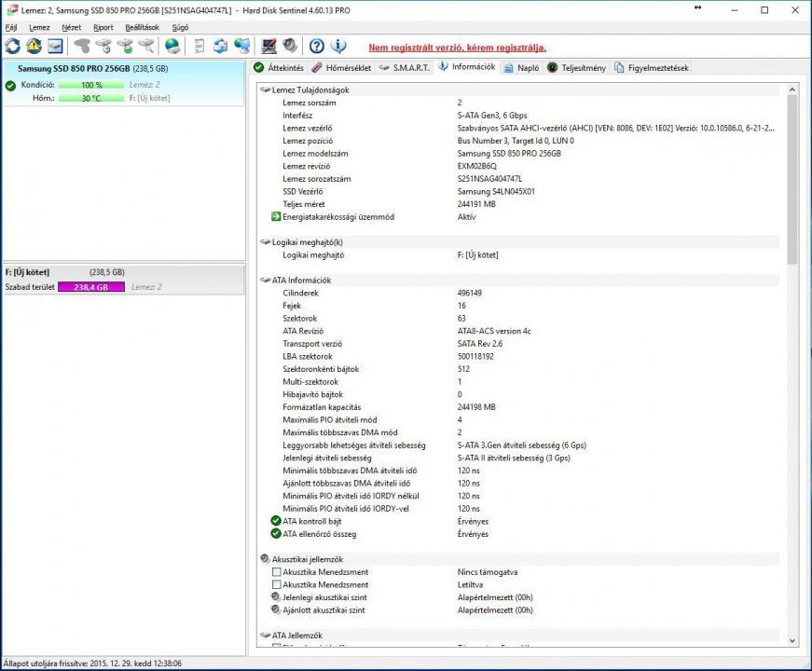
Task: Click the green check icon beside Kondíció
Action: [x=10, y=86]
